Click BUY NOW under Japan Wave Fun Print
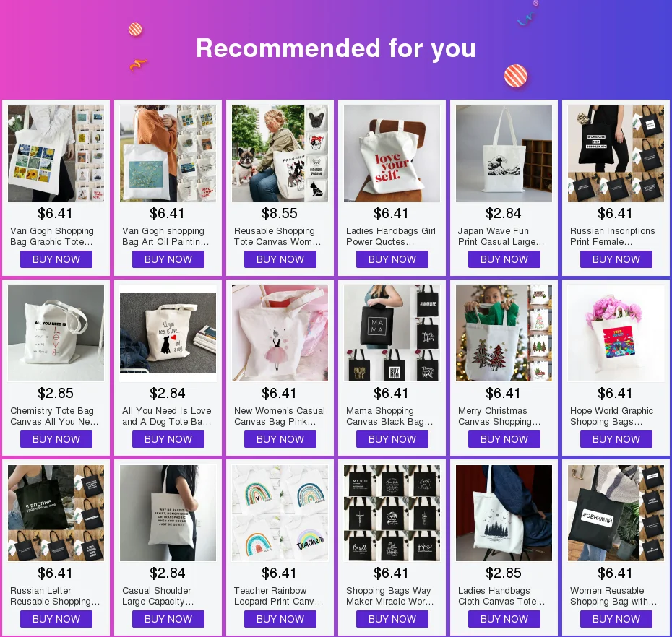Screen dimensions: 672x637 (504, 259)
